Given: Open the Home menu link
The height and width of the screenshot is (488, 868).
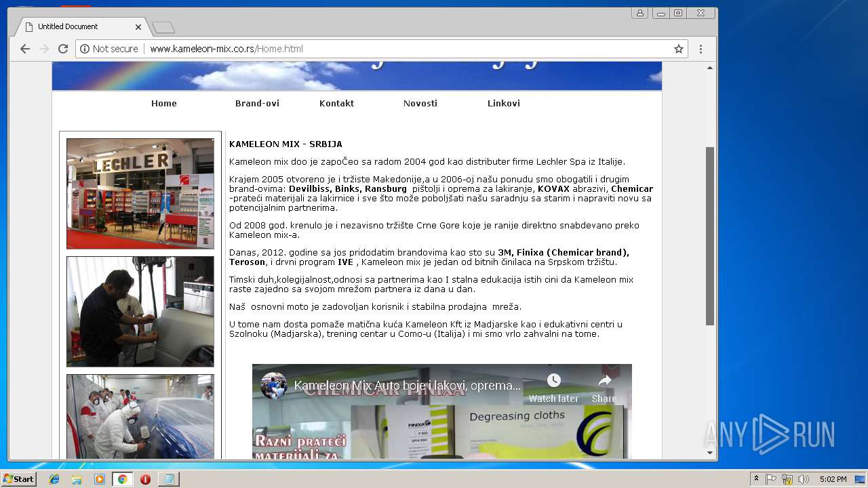Looking at the screenshot, I should pos(164,104).
